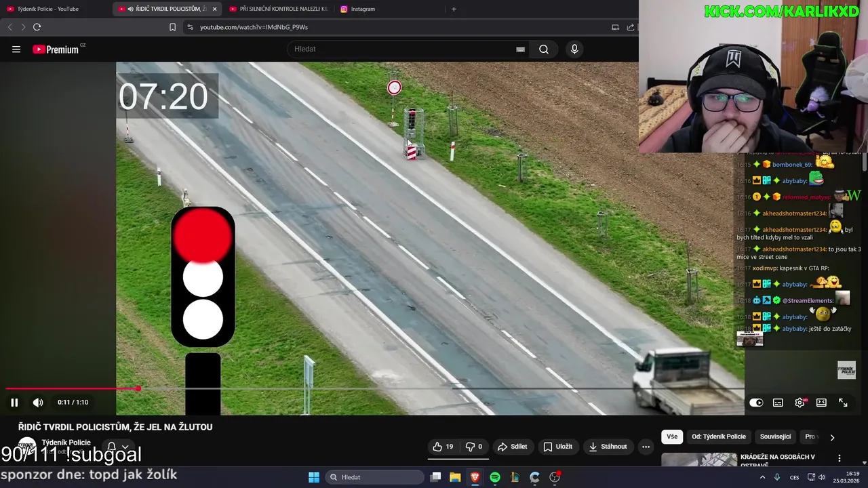Viewport: 868px width, 488px height.
Task: Go back in browser history
Action: (9, 27)
